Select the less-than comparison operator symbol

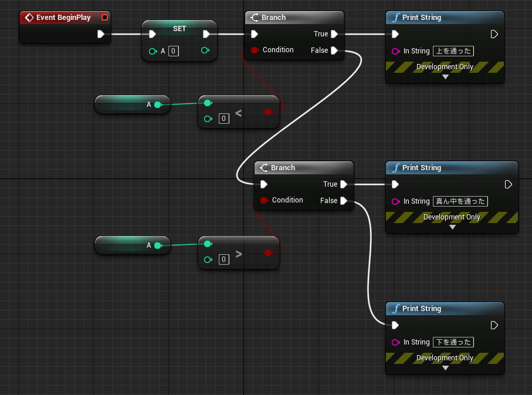(239, 113)
